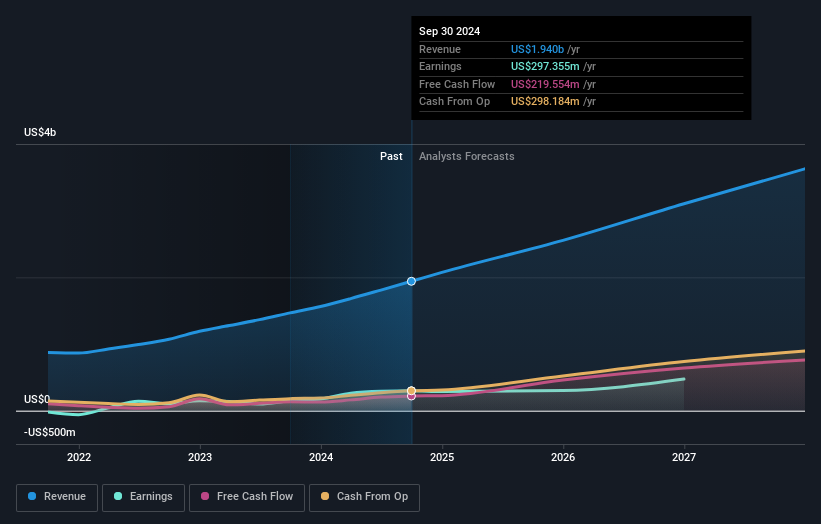
Task: Click the 2027 x-axis label
Action: coord(684,457)
